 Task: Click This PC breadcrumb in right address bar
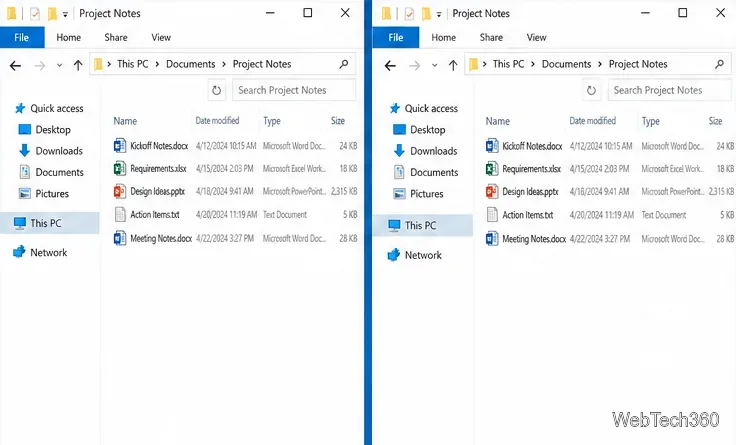coord(508,64)
